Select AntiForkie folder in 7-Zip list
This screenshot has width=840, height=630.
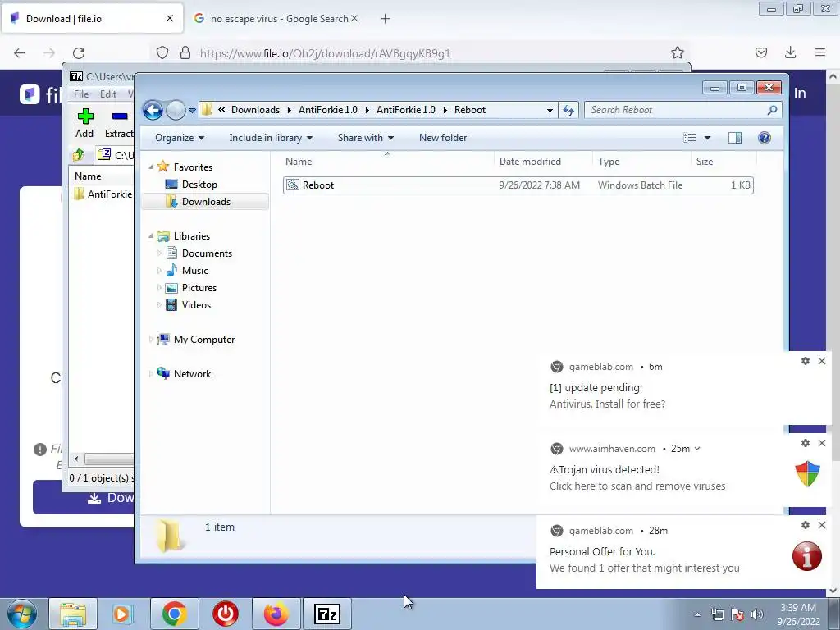coord(103,194)
